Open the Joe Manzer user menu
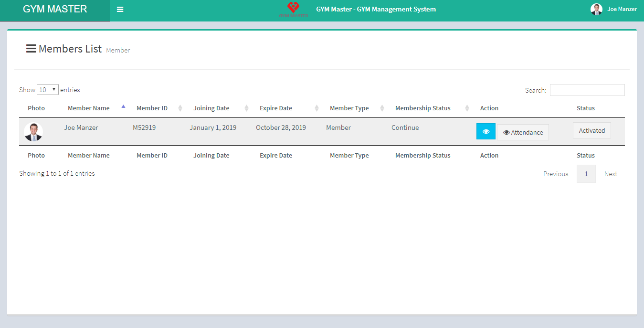Screen dimensions: 644x328 (622, 9)
